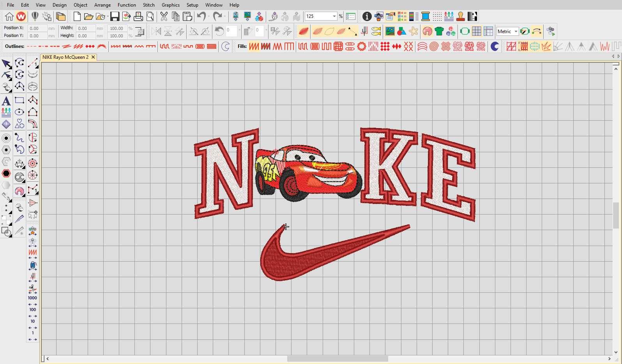Toggle the green hoop display icon
Screen dimensions: 622x364
pos(465,31)
